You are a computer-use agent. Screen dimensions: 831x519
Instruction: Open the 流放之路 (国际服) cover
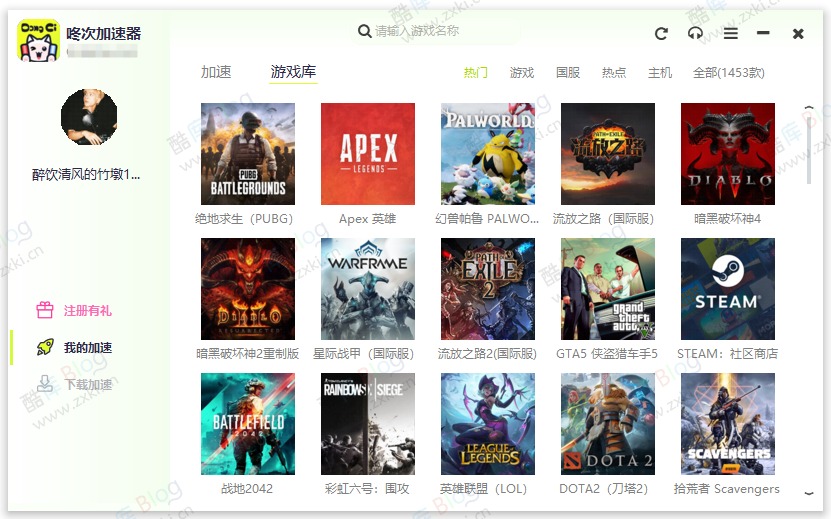pos(608,154)
